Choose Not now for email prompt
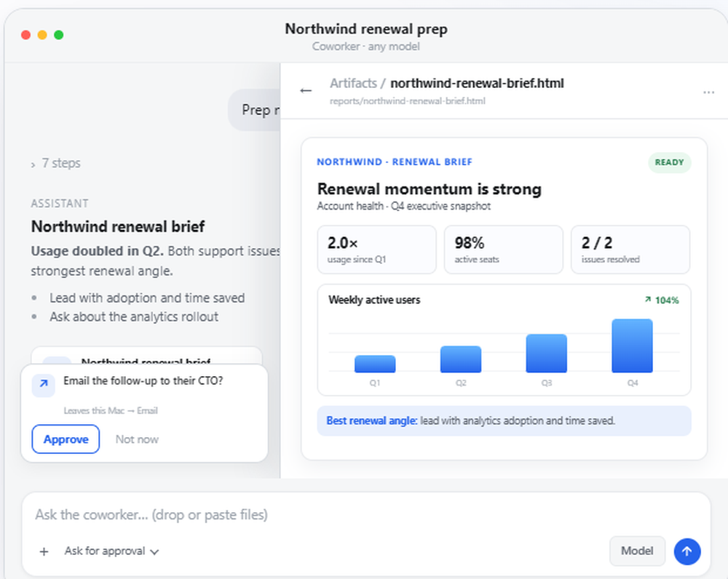The image size is (728, 579). 137,439
